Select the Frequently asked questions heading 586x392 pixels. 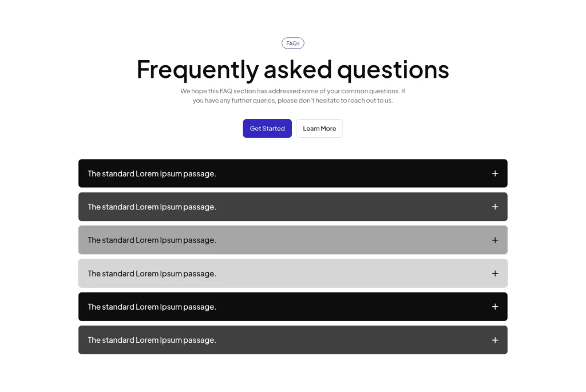click(x=292, y=69)
